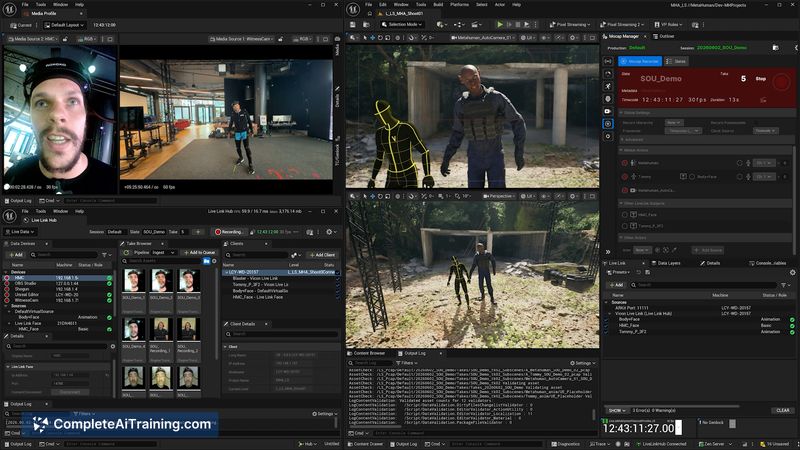800x450 pixels.
Task: Click the Stop label in the recorder panel
Action: 761,79
